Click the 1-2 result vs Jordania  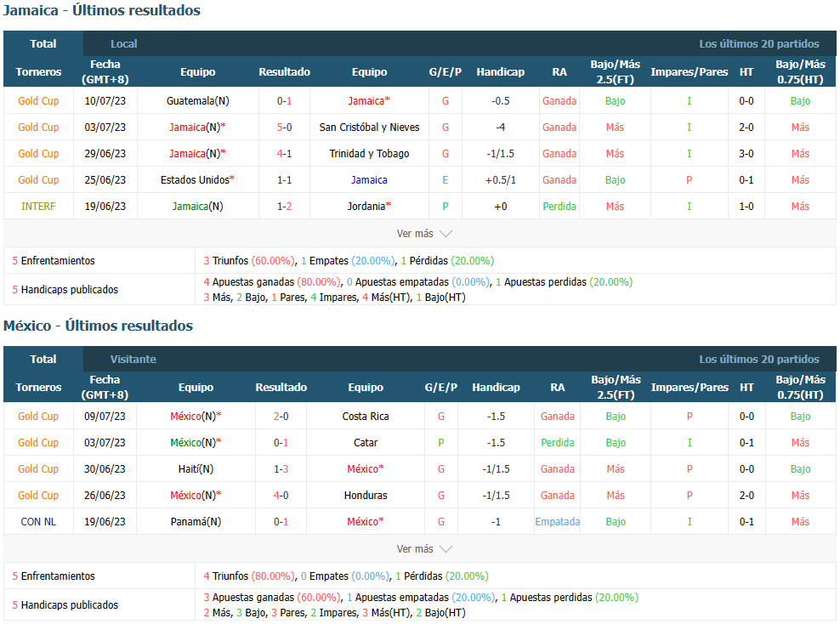click(x=284, y=207)
